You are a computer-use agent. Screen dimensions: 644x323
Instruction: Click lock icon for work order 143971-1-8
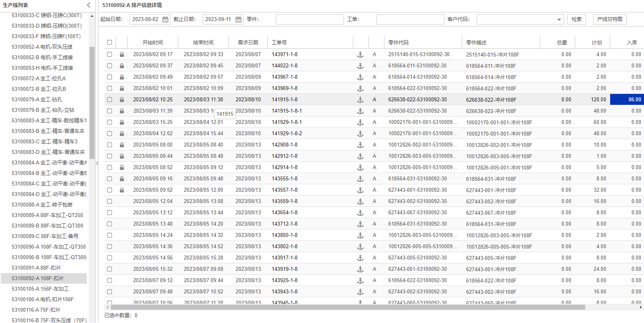click(122, 55)
